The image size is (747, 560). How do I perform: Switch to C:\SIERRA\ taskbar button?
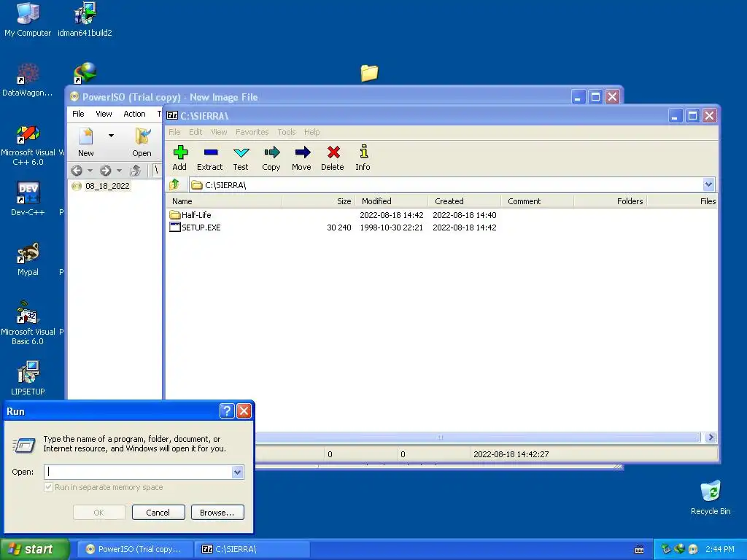[252, 549]
